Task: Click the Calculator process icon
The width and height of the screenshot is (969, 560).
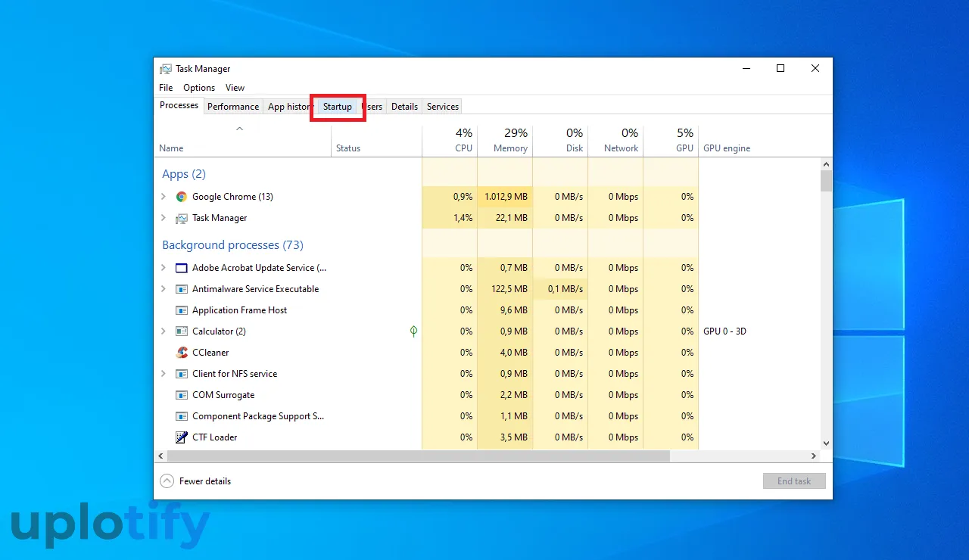Action: coord(182,331)
